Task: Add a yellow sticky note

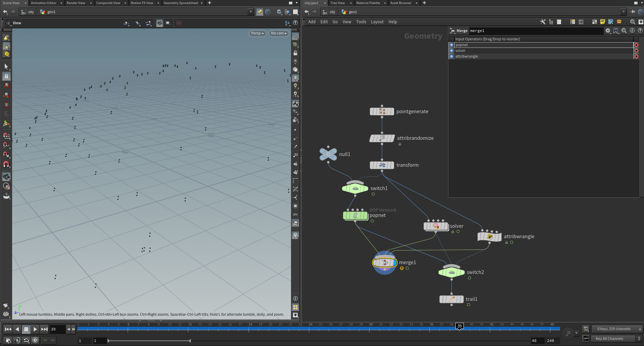Action: pyautogui.click(x=603, y=22)
